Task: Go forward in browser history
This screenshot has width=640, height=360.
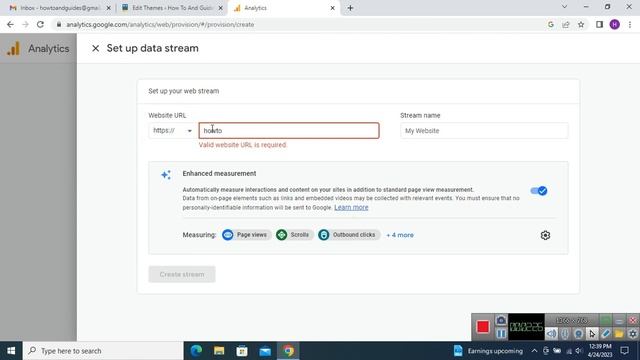Action: tap(25, 24)
